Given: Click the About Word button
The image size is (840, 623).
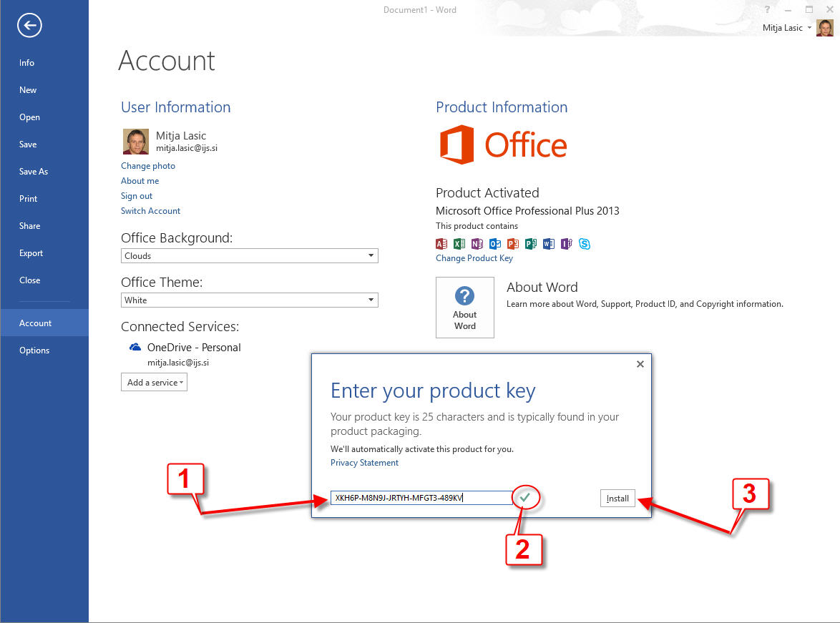Looking at the screenshot, I should click(464, 308).
